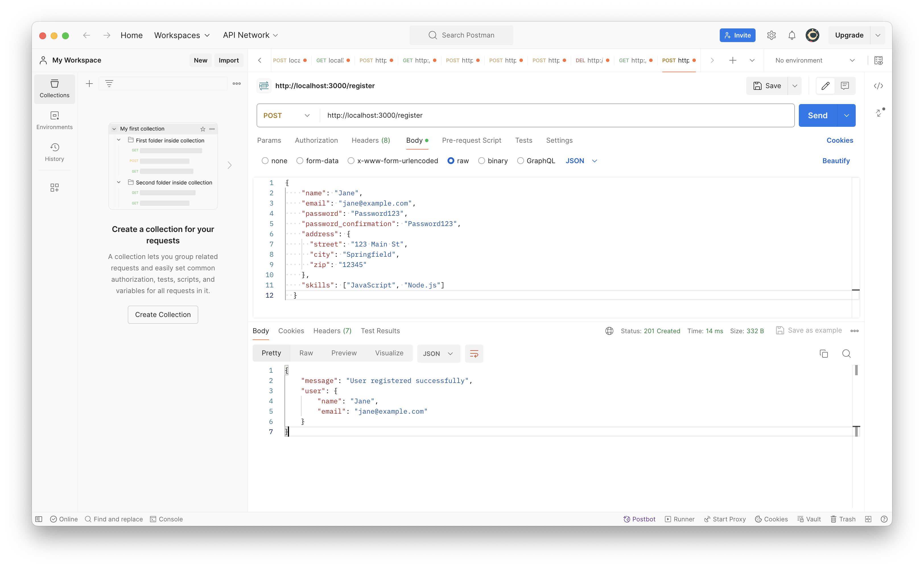Viewport: 924px width, 568px height.
Task: Open the Environments sidebar panel
Action: point(54,120)
